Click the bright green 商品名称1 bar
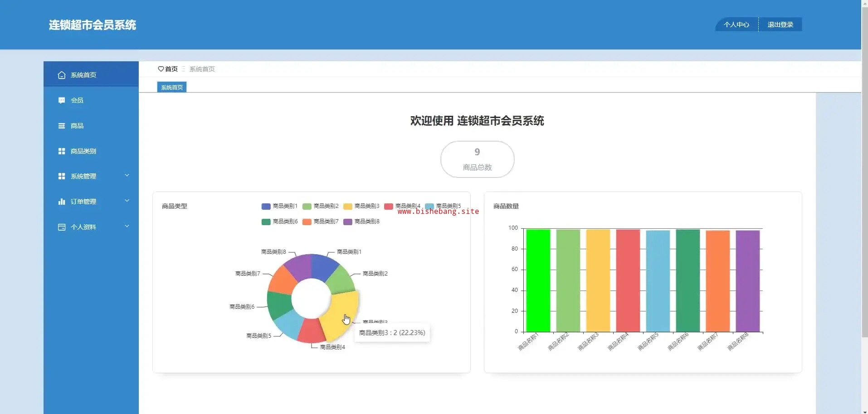This screenshot has width=868, height=414. click(538, 281)
